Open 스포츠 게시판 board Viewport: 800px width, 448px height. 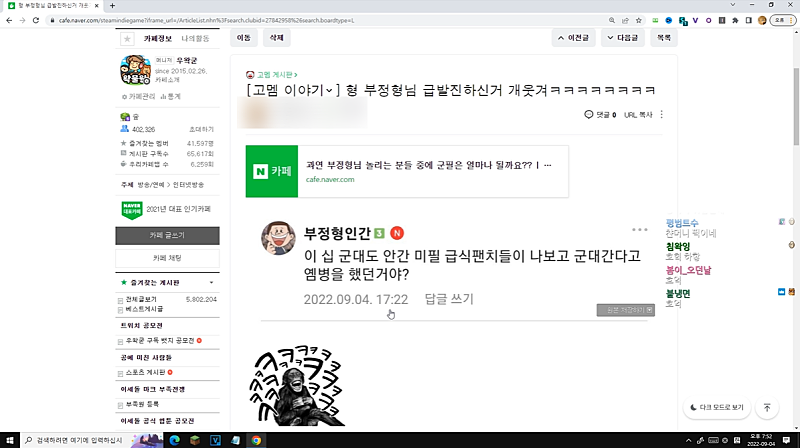(145, 372)
